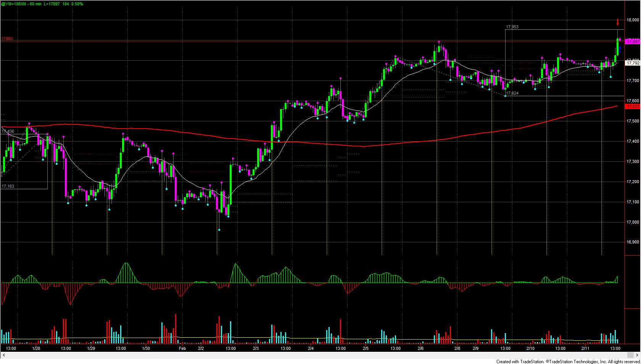Image resolution: width=641 pixels, height=364 pixels.
Task: Click the red sell arrow marker
Action: coord(618,22)
